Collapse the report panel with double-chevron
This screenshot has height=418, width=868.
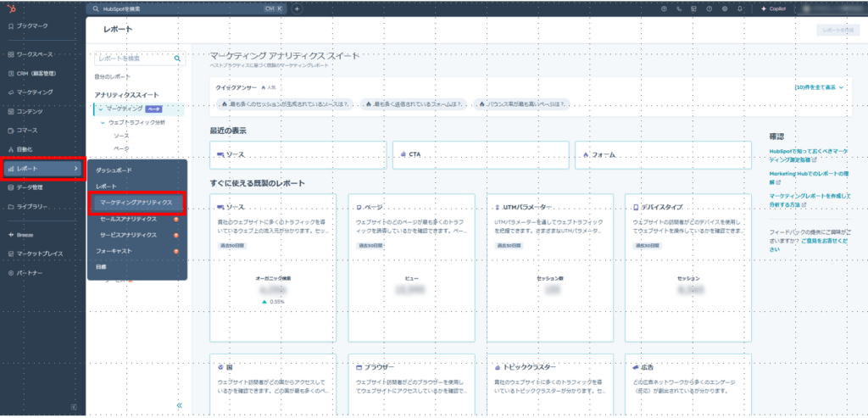[180, 405]
